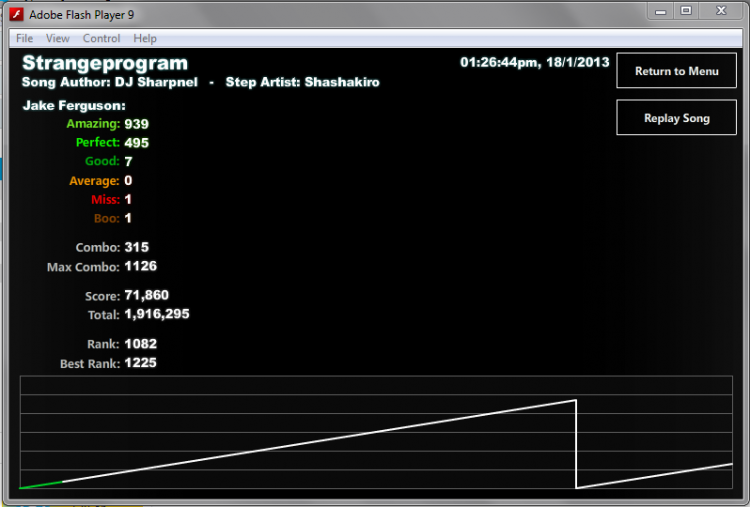Click the Combo value 315

136,247
